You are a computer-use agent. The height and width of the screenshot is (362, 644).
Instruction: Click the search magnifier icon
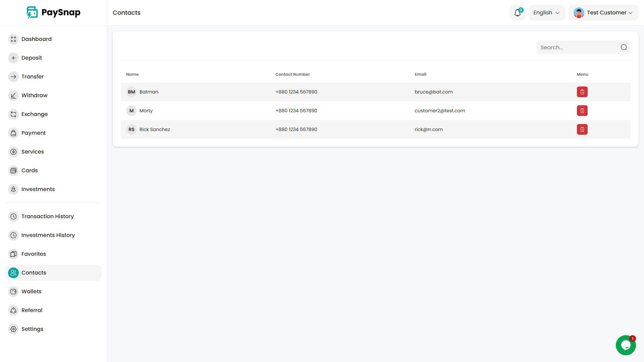[x=624, y=47]
